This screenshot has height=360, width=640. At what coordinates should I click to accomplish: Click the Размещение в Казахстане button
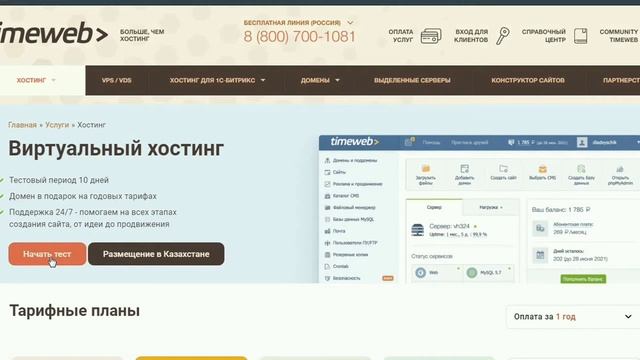click(156, 254)
